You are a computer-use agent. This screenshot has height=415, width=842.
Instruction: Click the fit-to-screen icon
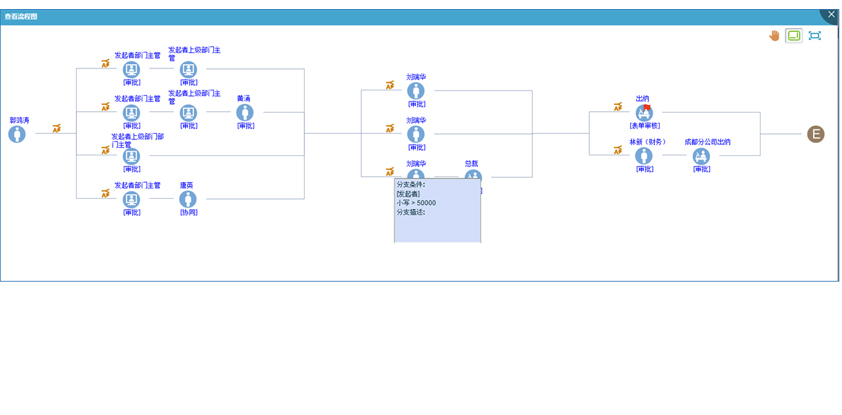(815, 36)
